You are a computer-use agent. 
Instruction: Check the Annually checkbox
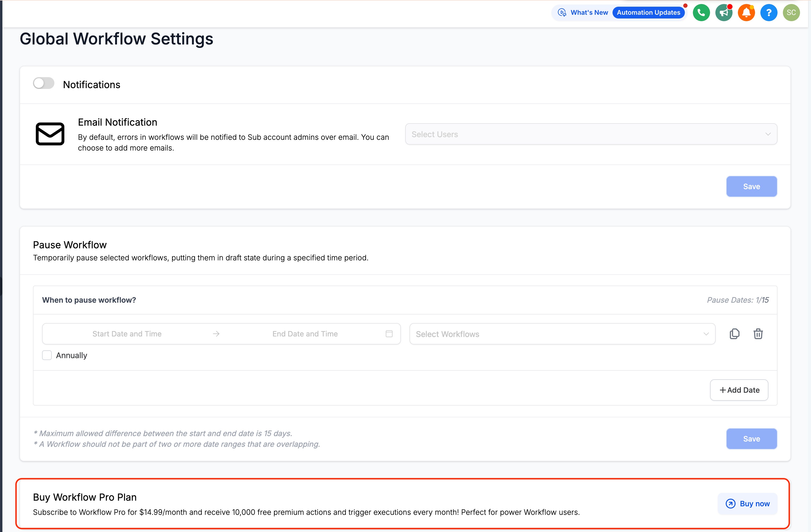(47, 355)
